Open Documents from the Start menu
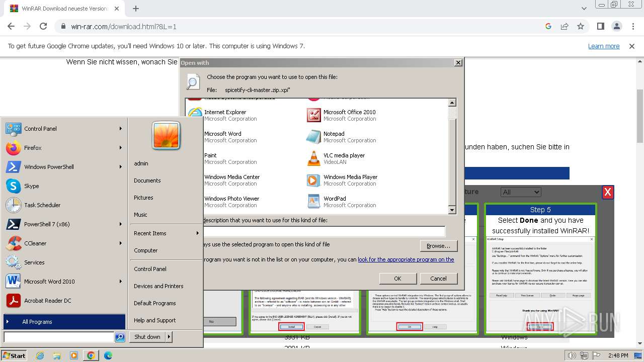Screen dimensions: 644x362 coord(147,180)
